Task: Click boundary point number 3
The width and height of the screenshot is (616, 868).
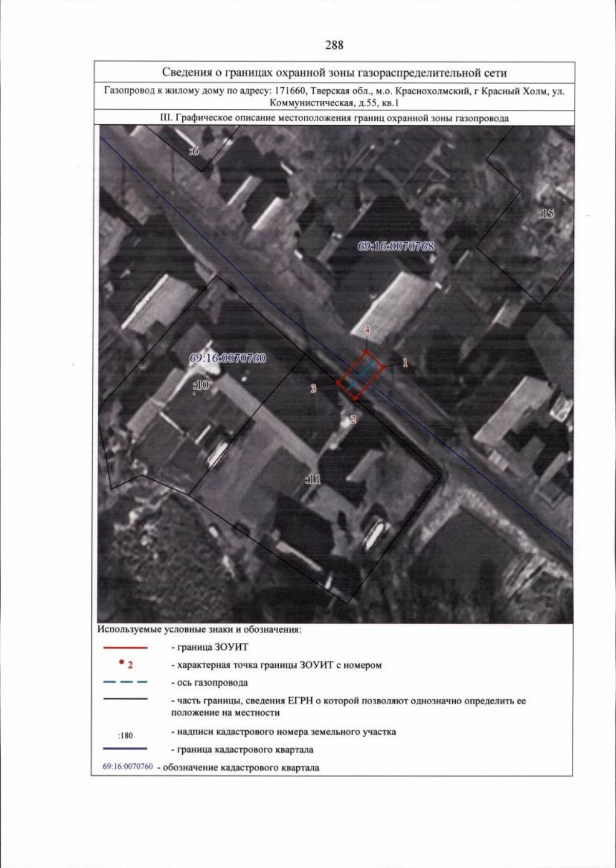Action: pos(313,389)
